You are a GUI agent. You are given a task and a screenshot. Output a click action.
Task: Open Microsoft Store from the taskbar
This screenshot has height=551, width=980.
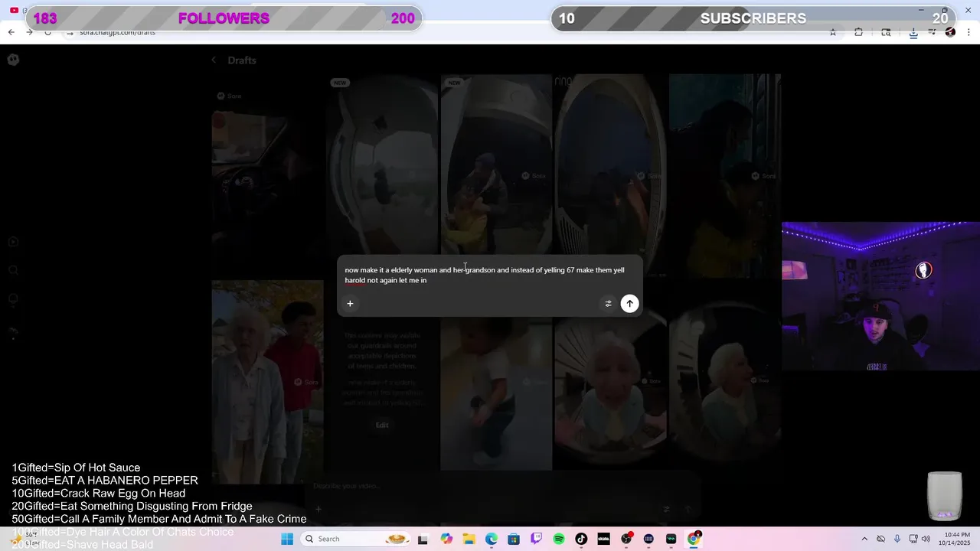pos(514,539)
